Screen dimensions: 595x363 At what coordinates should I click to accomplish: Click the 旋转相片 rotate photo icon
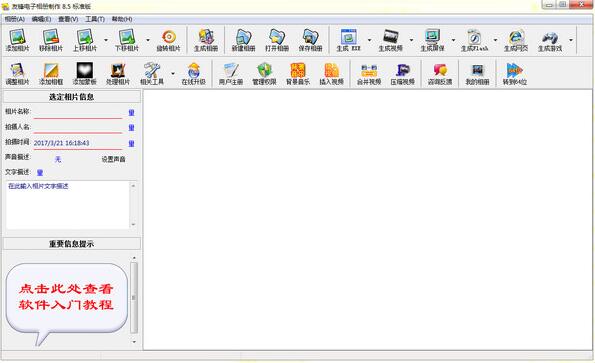click(x=168, y=37)
